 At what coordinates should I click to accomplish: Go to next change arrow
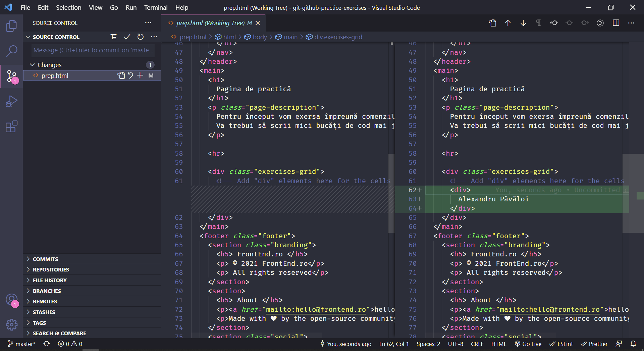(x=523, y=23)
